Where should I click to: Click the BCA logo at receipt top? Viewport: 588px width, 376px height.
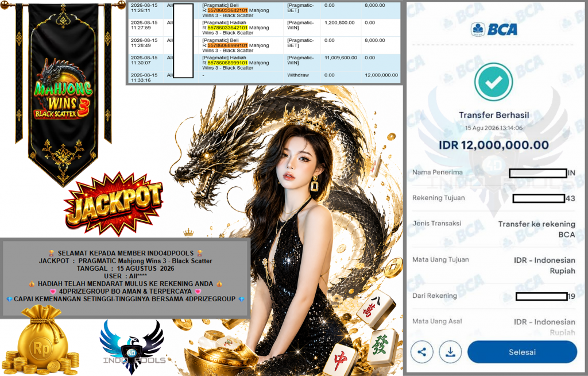pyautogui.click(x=494, y=29)
